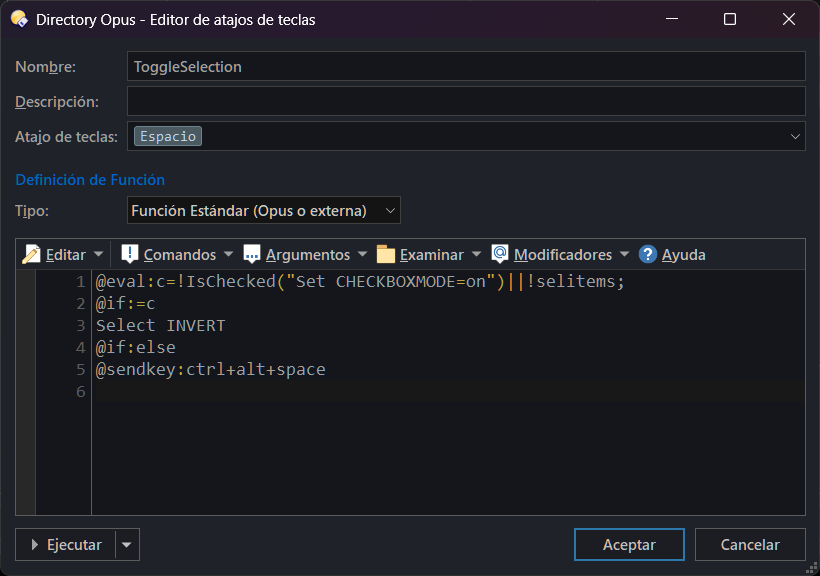This screenshot has height=576, width=820.
Task: Expand the Atajo de teclas dropdown arrow
Action: coord(795,137)
